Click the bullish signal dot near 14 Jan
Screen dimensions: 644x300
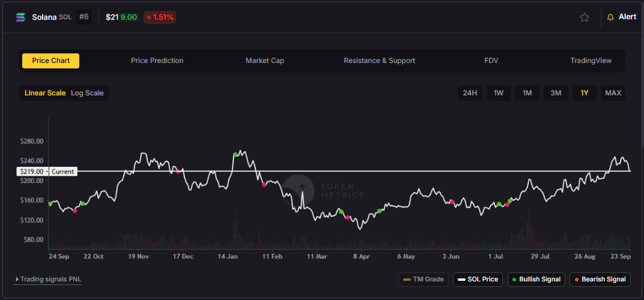pyautogui.click(x=235, y=155)
